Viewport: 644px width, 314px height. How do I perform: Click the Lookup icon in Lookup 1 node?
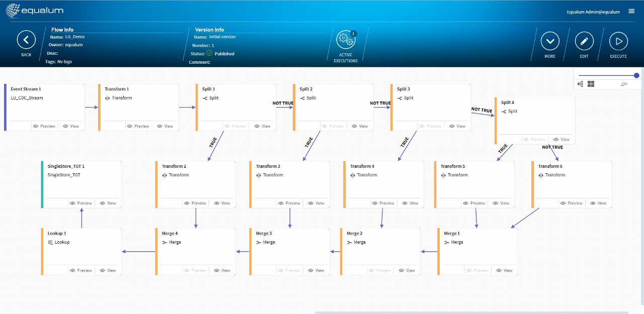click(50, 242)
